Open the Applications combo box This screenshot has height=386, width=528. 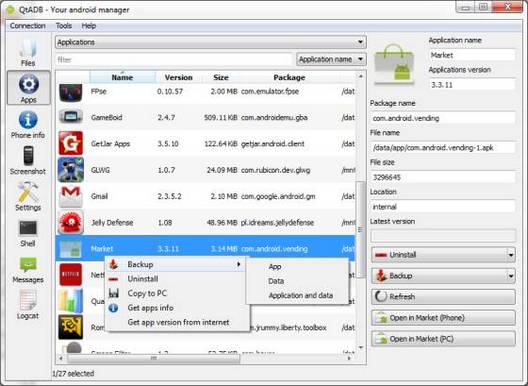pos(211,42)
